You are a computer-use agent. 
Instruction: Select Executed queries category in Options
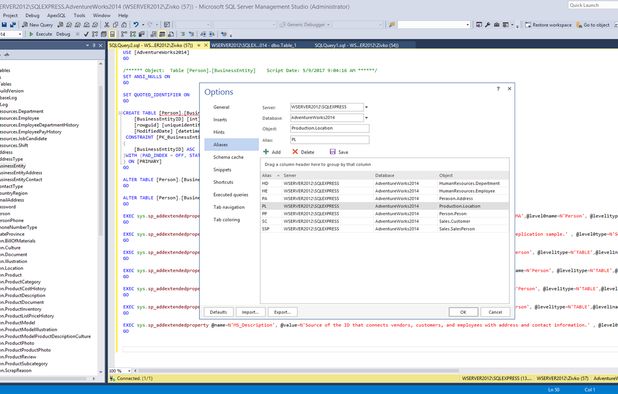tap(231, 195)
